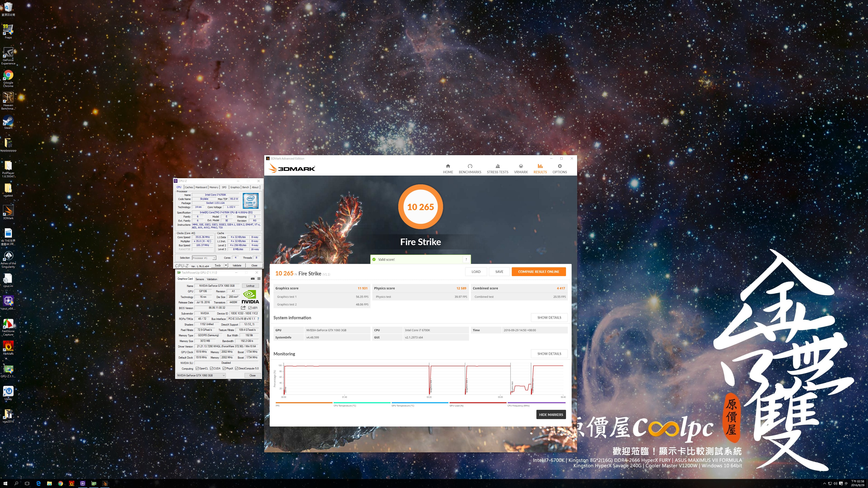
Task: Open 3DMark Benchmarks gauge icon
Action: [x=470, y=166]
